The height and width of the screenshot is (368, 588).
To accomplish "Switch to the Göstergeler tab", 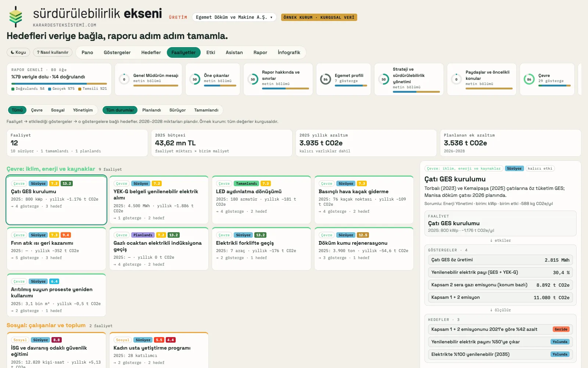I will pyautogui.click(x=117, y=52).
